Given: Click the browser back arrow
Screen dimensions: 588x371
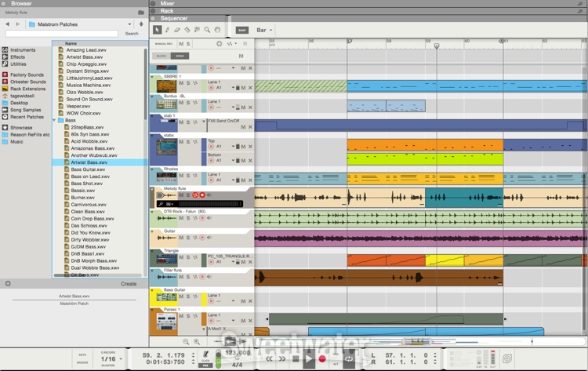Looking at the screenshot, I should 7,24.
